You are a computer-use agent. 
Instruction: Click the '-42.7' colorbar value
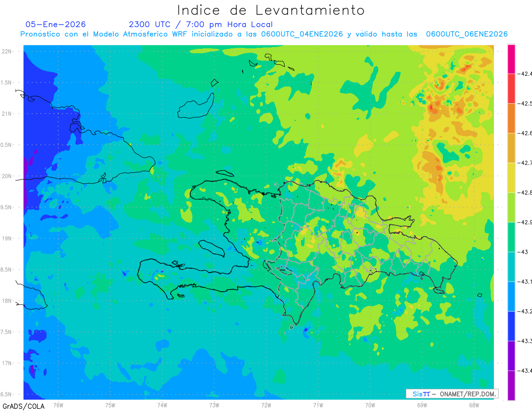[x=524, y=163]
